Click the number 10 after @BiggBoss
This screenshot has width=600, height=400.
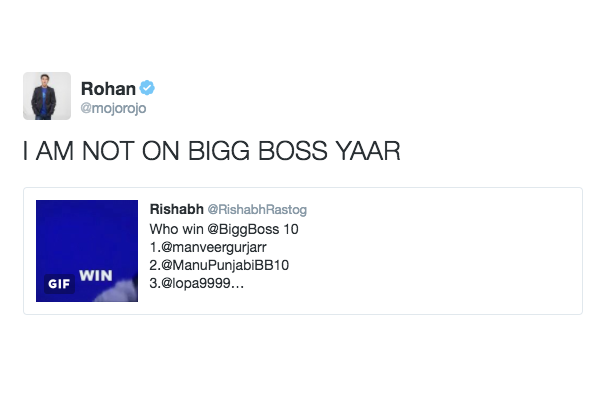(x=291, y=229)
